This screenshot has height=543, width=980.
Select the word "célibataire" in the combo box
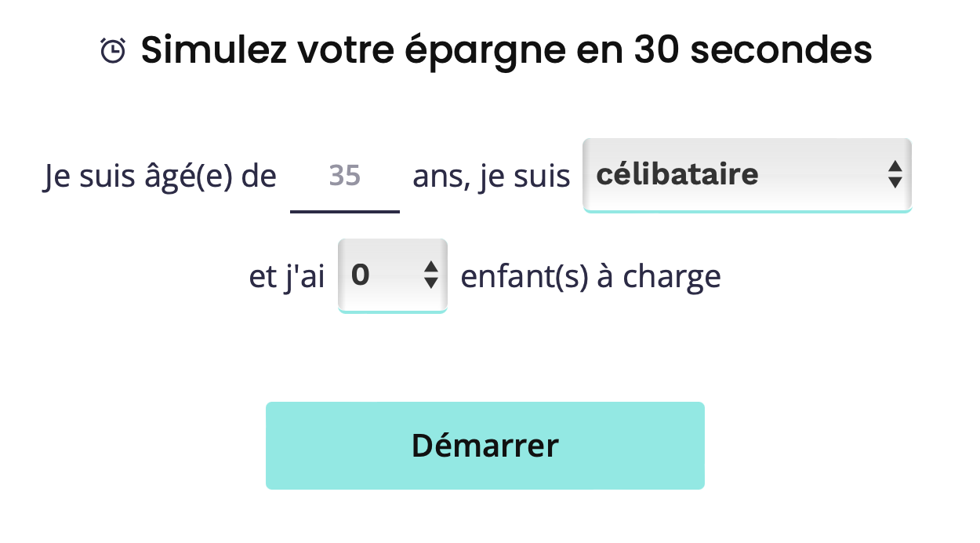coord(677,173)
